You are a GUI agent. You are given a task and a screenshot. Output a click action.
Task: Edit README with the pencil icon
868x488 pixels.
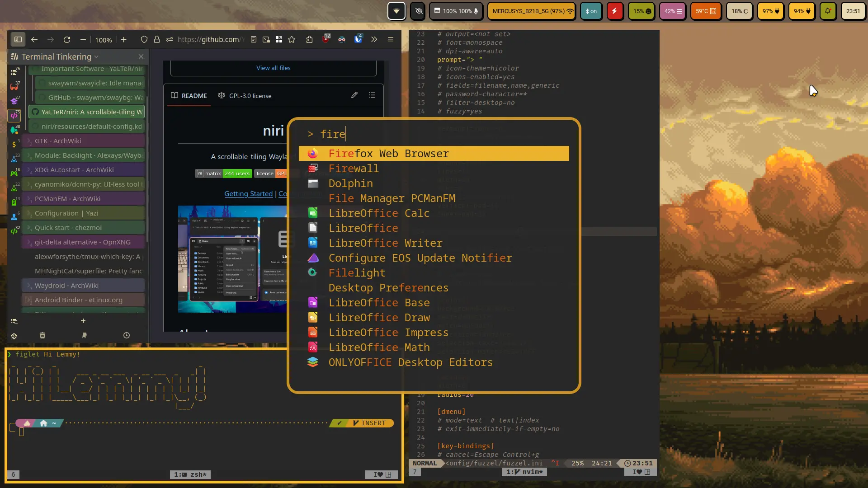coord(354,95)
